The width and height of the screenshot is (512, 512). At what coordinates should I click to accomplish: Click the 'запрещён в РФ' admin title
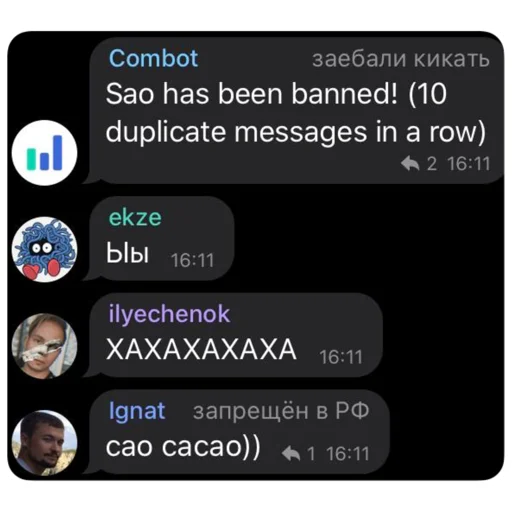coord(281,411)
